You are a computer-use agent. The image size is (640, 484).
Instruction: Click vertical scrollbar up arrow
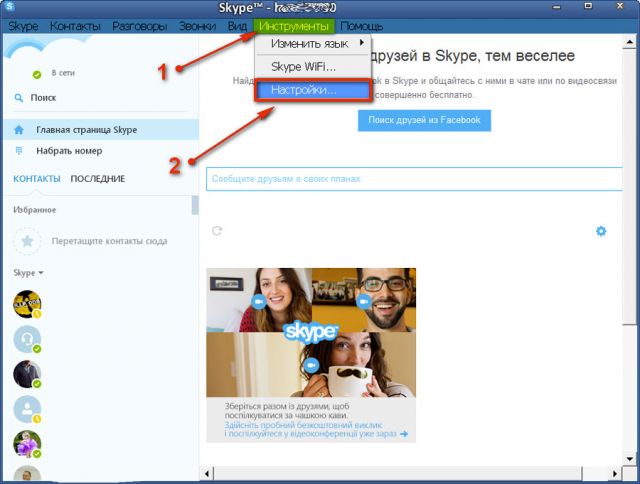tap(629, 42)
